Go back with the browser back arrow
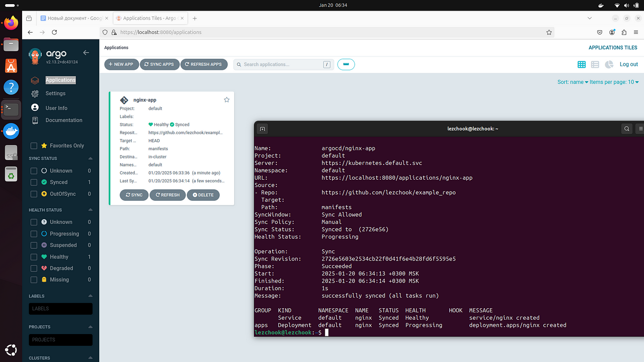Screen dimensions: 644x362 (30, 32)
